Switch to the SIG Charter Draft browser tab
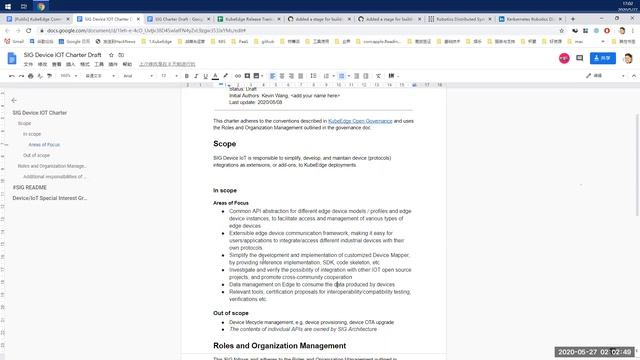The image size is (640, 360). click(178, 19)
